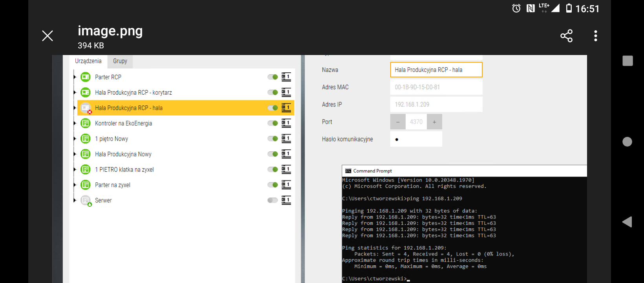Click RCP - korytarz list-number icon
644x283 pixels.
(x=286, y=92)
